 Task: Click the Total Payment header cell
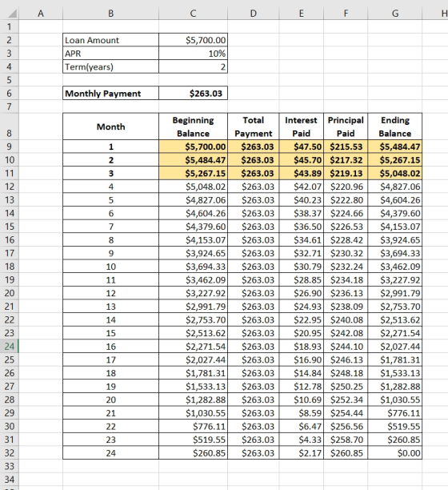[x=254, y=127]
